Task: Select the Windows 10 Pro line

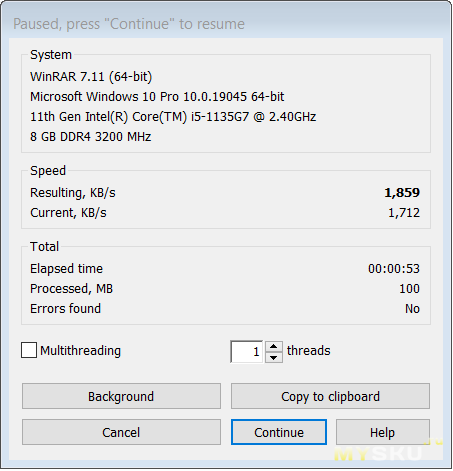Action: tap(157, 97)
